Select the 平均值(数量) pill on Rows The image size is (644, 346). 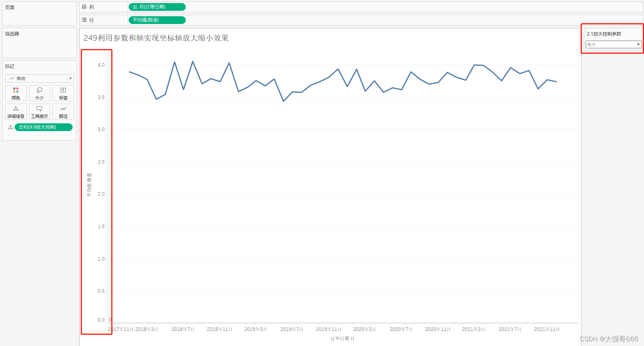(x=157, y=20)
